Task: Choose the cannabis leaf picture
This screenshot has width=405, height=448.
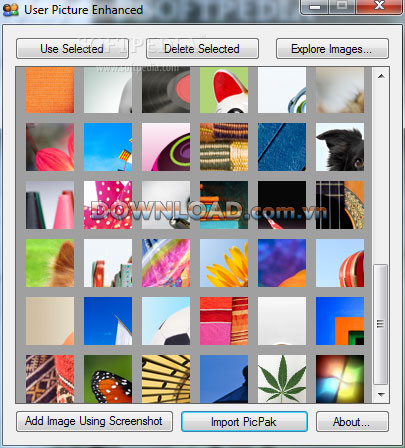Action: click(x=282, y=379)
